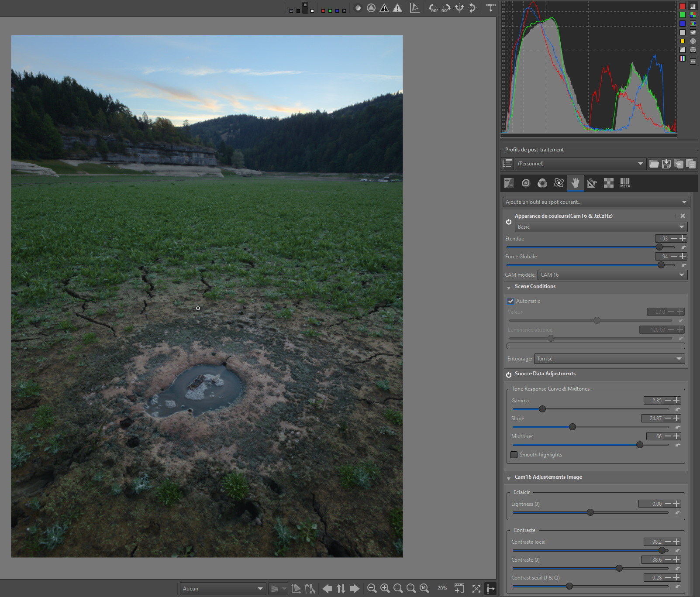
Task: Enable the Smooth highlights checkbox
Action: pos(514,455)
